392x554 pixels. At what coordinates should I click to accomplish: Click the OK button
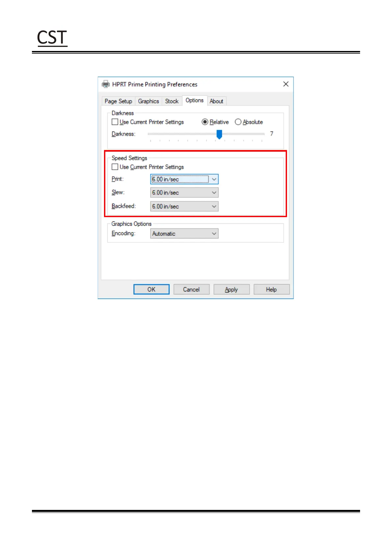pos(151,290)
